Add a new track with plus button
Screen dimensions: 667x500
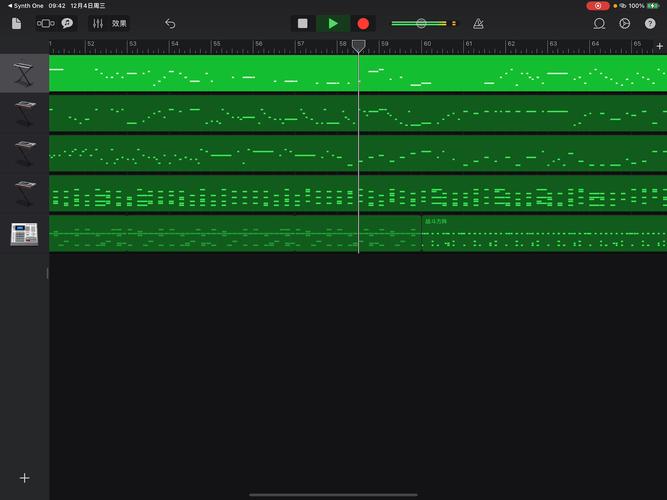pos(25,478)
